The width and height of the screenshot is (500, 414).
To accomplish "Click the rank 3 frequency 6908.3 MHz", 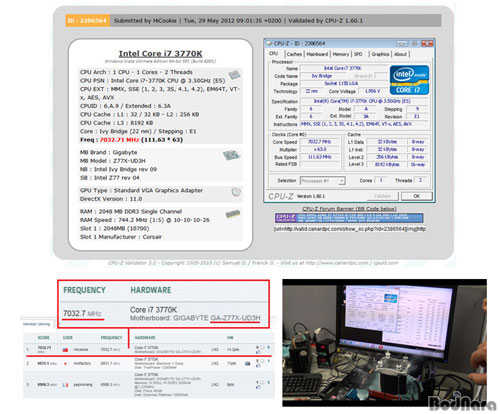I will (110, 385).
